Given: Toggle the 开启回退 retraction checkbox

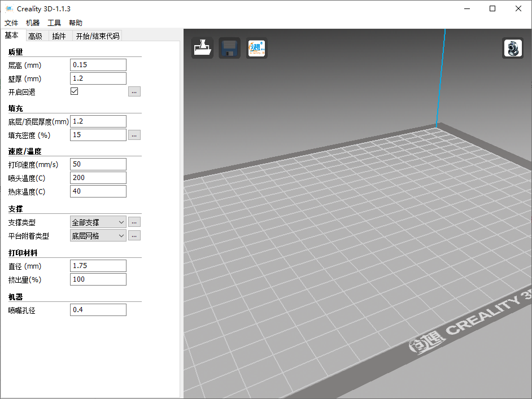Looking at the screenshot, I should [74, 91].
